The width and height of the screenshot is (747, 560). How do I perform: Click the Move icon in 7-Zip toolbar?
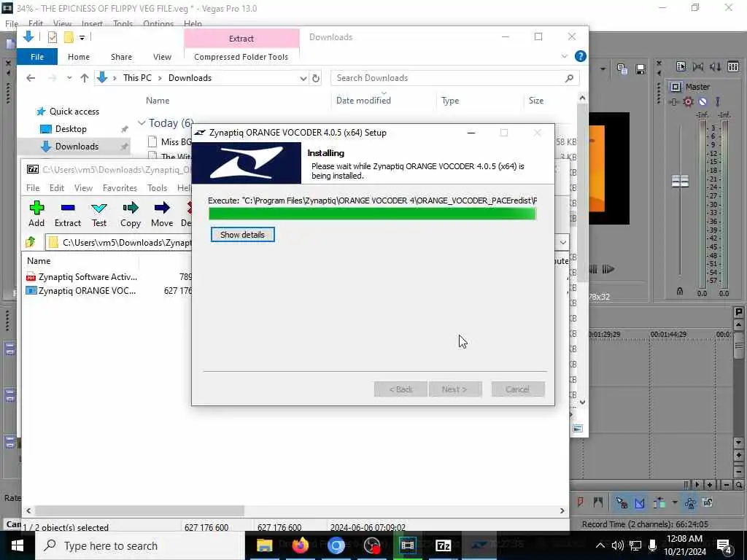click(x=162, y=214)
